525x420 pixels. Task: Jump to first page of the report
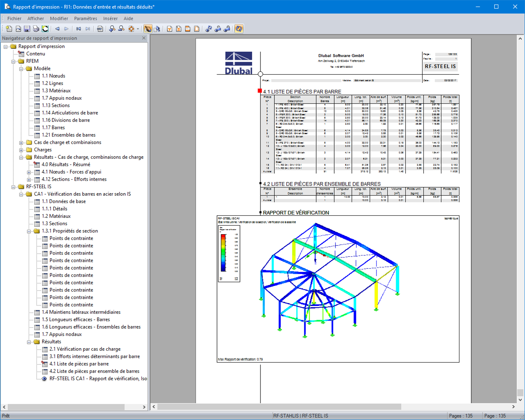pos(78,29)
